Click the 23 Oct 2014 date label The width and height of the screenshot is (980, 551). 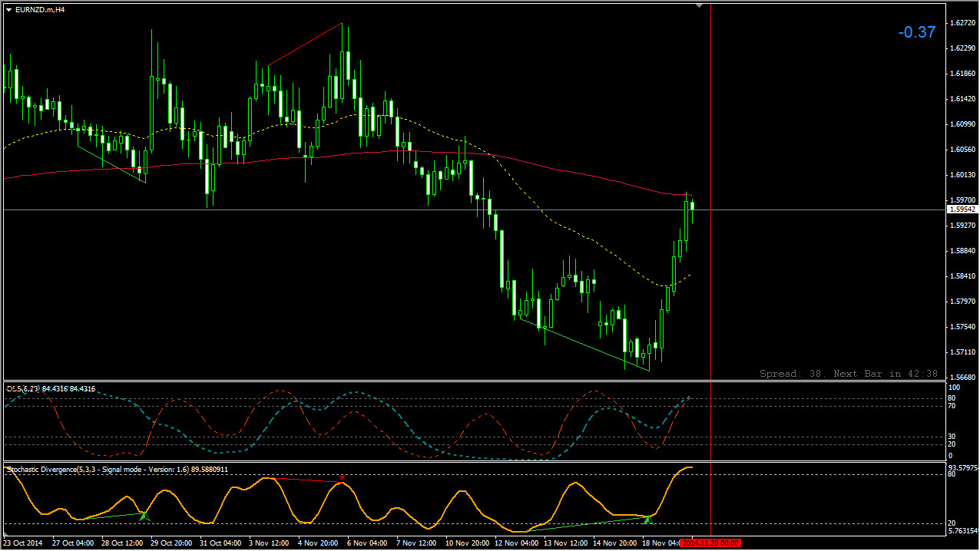[23, 543]
